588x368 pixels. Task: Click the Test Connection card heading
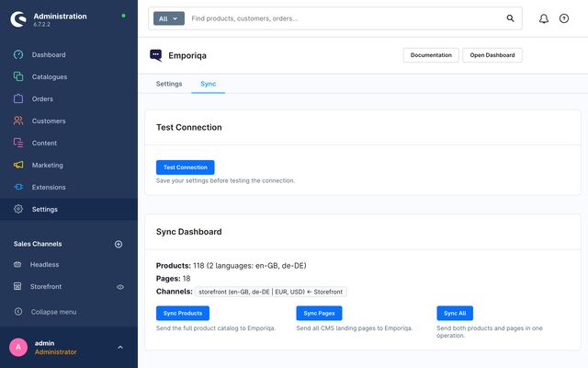tap(189, 127)
